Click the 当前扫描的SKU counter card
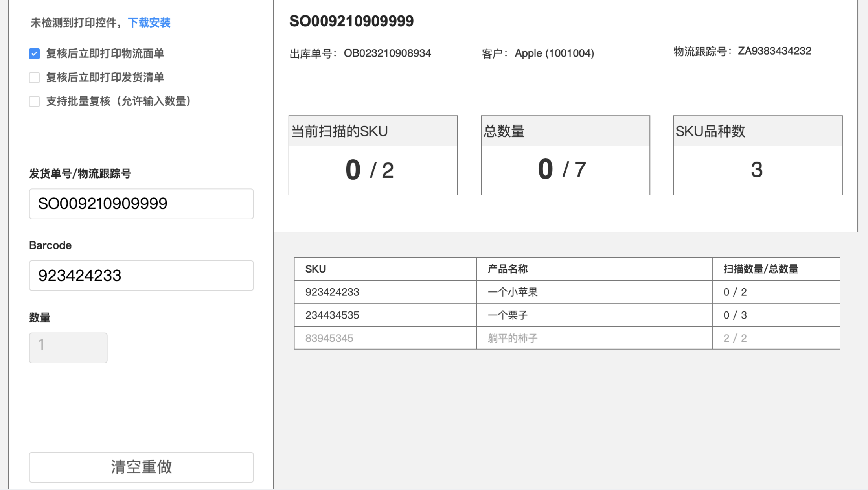This screenshot has width=868, height=490. click(x=373, y=155)
